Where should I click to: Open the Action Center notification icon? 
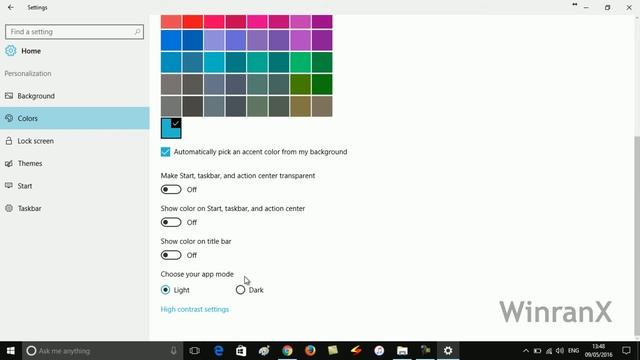coord(626,351)
